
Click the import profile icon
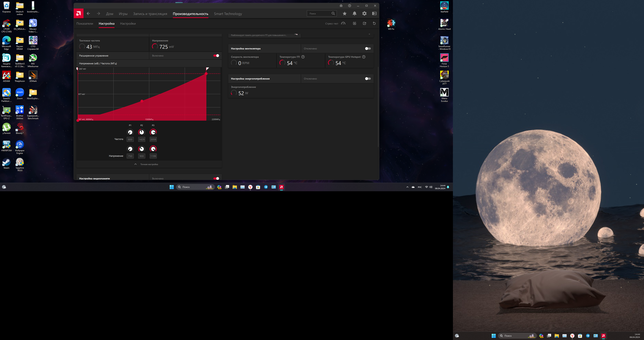[355, 23]
